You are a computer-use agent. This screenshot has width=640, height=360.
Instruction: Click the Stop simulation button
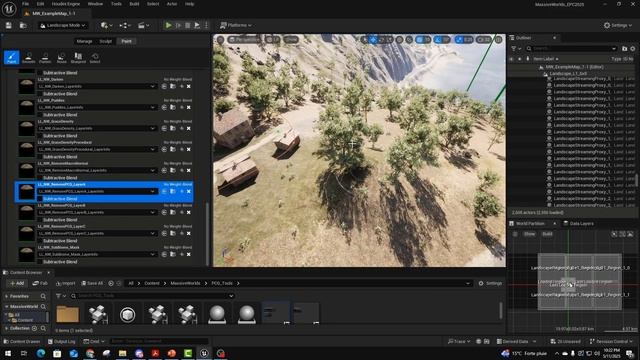tap(187, 25)
